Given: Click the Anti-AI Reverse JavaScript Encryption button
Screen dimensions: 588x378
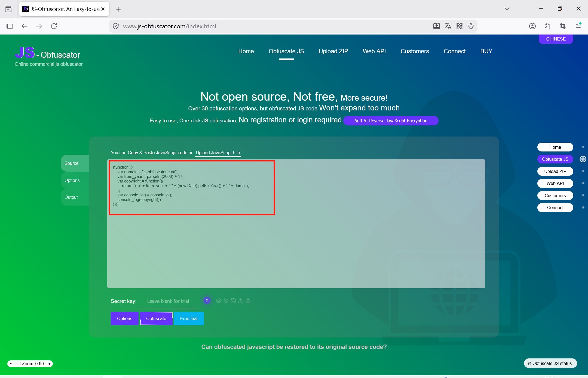Looking at the screenshot, I should 391,121.
